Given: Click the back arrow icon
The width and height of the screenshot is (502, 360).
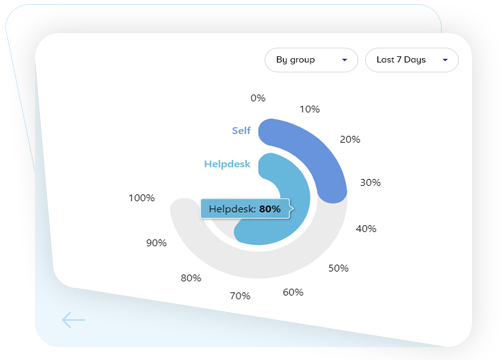Looking at the screenshot, I should click(x=73, y=320).
